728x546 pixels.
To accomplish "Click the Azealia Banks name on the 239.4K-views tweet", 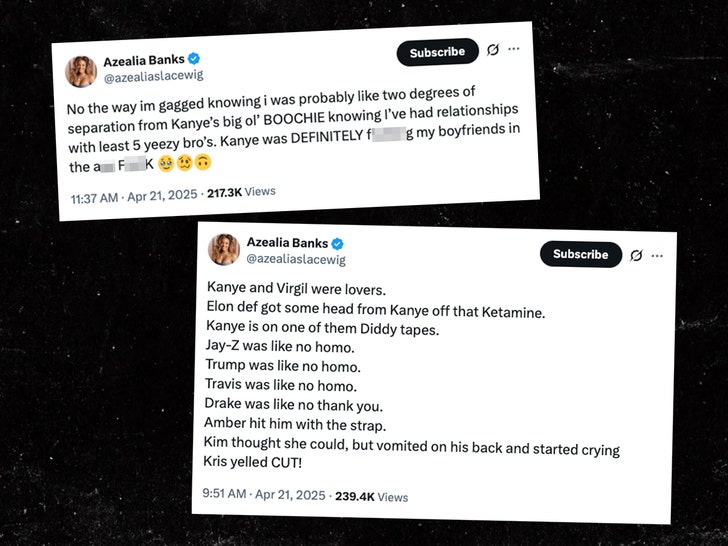I will 286,243.
